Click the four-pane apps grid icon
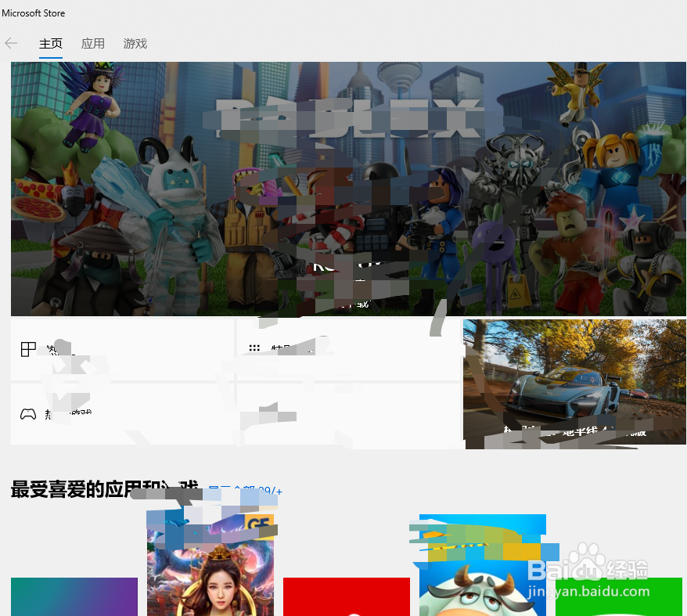Image resolution: width=687 pixels, height=616 pixels. (x=28, y=349)
